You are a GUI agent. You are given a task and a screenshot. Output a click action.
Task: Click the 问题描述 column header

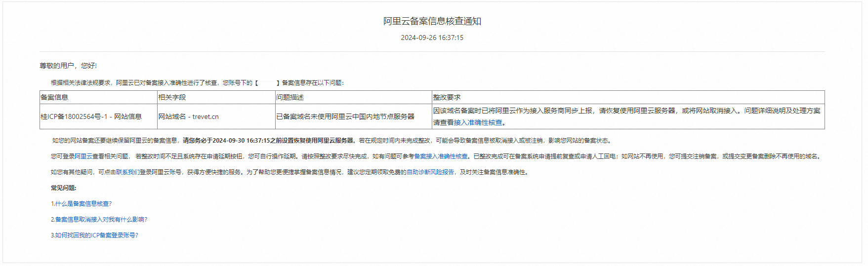tap(290, 97)
